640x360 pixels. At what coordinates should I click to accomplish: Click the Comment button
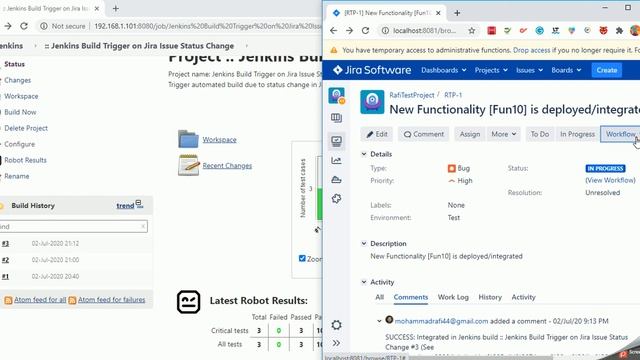pos(424,134)
